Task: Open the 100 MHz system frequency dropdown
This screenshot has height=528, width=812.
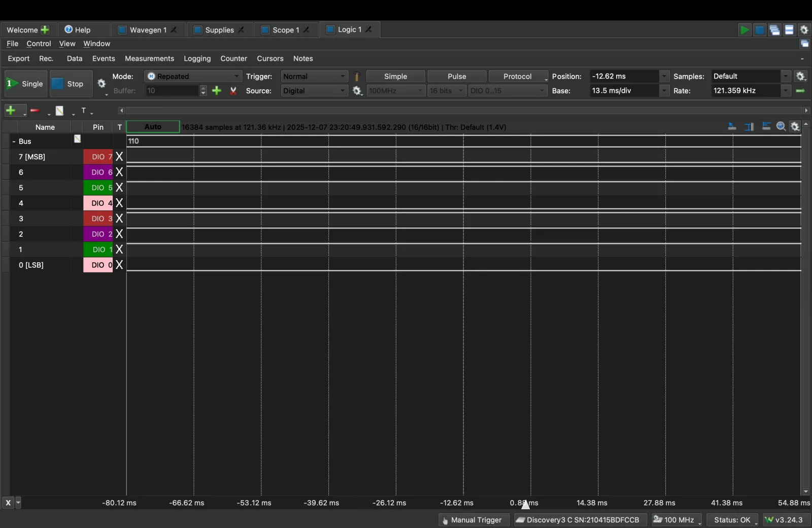Action: coord(677,520)
